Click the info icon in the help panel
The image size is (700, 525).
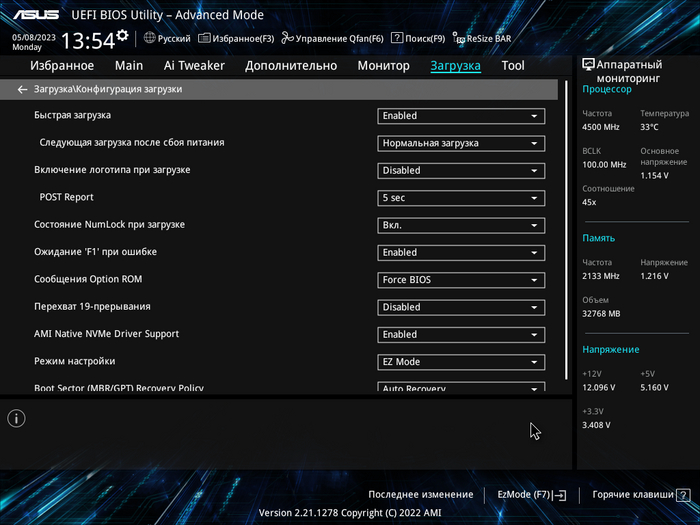coord(16,418)
